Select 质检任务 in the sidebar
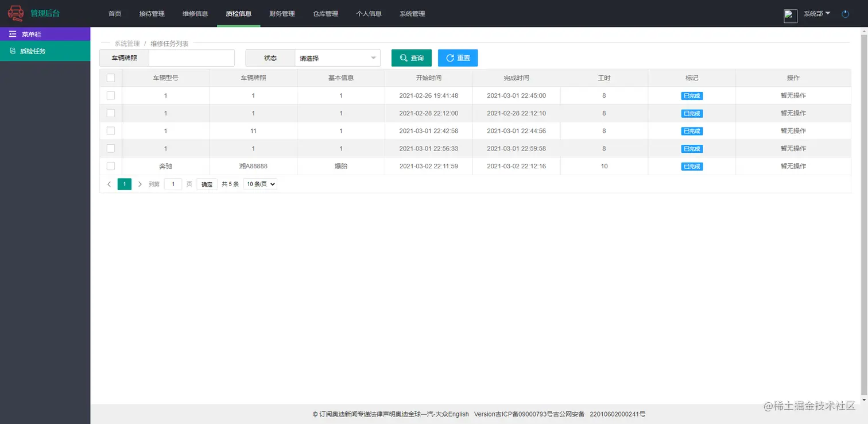The height and width of the screenshot is (424, 868). [45, 51]
